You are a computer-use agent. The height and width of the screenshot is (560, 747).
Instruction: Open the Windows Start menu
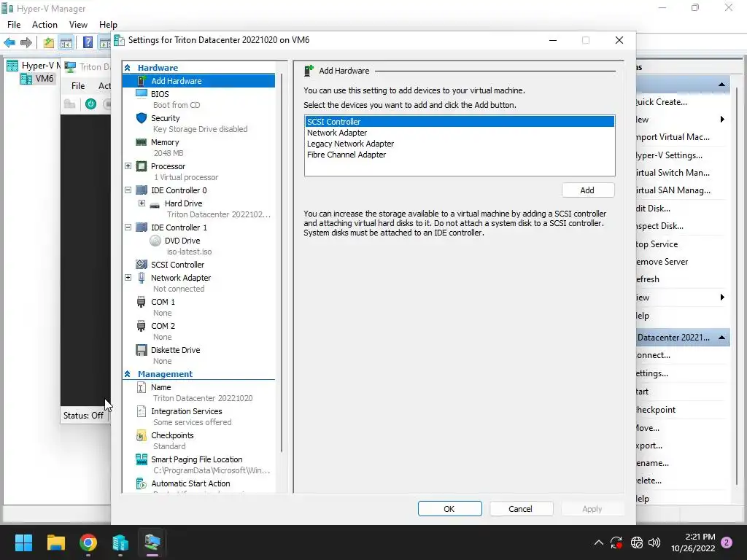point(23,542)
